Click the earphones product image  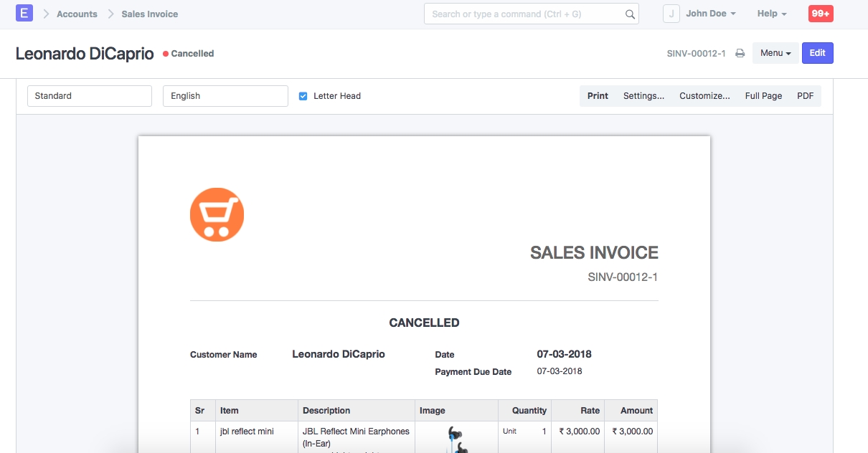(456, 437)
